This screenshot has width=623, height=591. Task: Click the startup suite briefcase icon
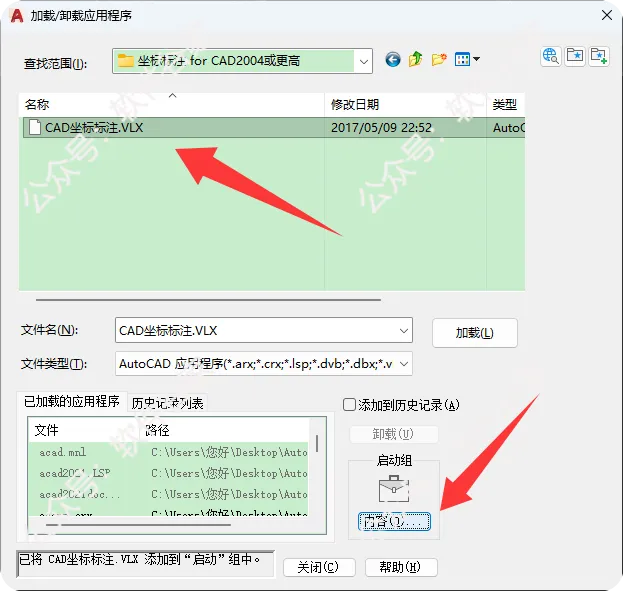point(394,488)
